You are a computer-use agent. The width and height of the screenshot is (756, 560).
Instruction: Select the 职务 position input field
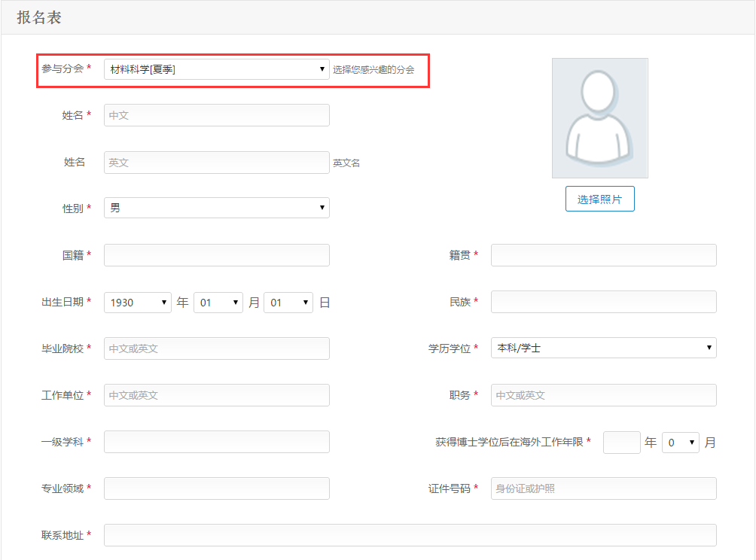pyautogui.click(x=602, y=394)
